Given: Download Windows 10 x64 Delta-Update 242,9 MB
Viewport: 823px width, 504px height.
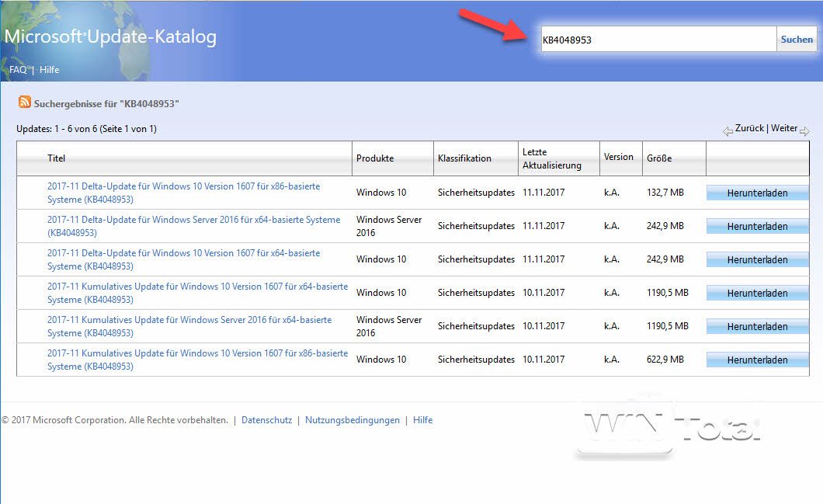Looking at the screenshot, I should [x=757, y=259].
